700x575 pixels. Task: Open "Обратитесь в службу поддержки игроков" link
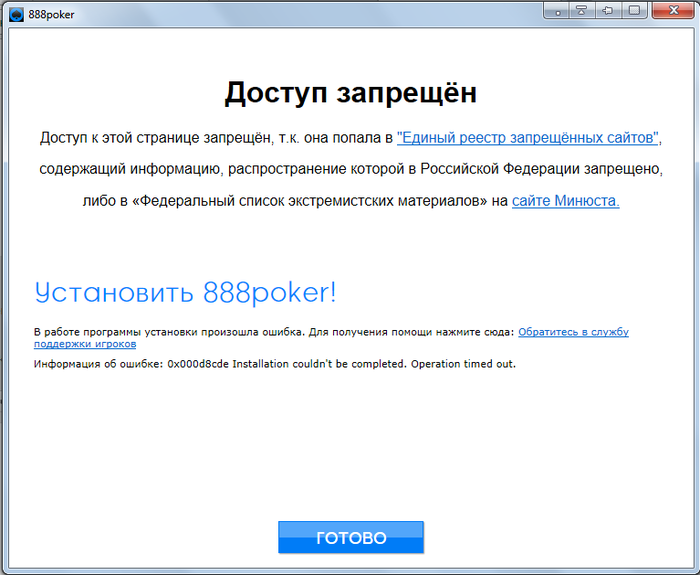[573, 332]
